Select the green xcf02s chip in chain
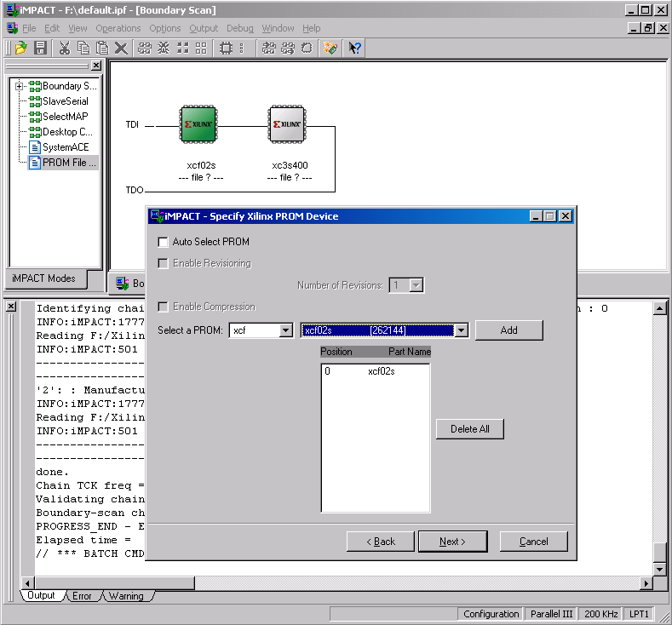The image size is (672, 625). tap(198, 124)
